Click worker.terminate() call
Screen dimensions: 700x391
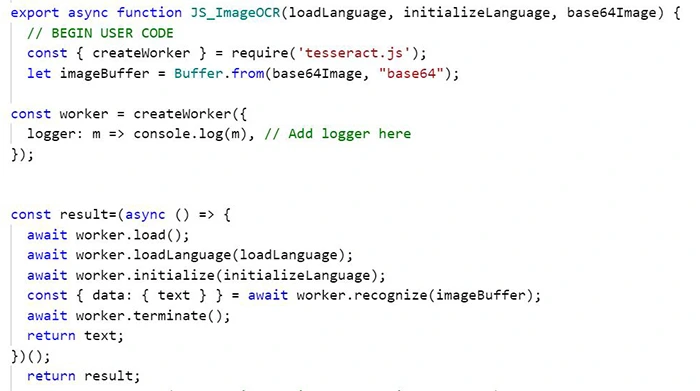[149, 316]
